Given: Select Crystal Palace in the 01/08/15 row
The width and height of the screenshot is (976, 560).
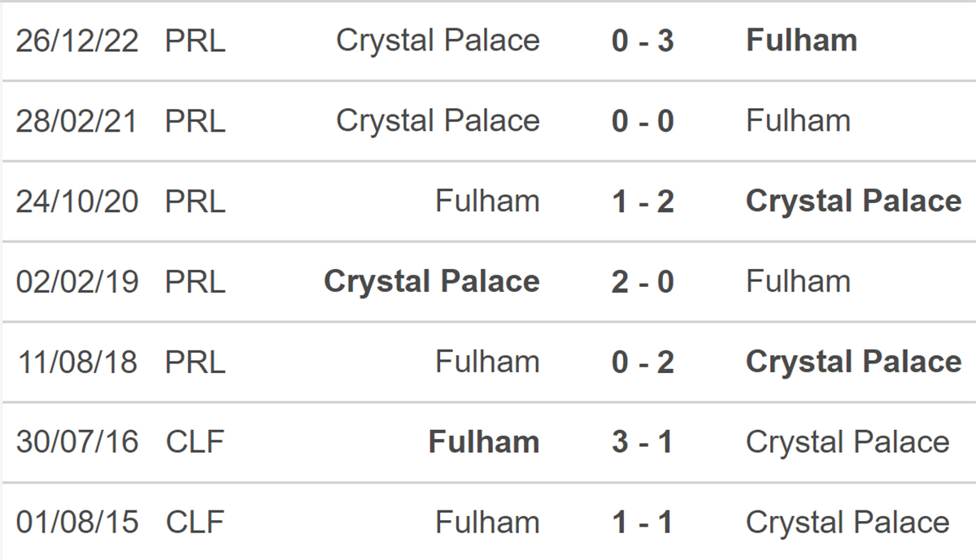Looking at the screenshot, I should pos(847,523).
